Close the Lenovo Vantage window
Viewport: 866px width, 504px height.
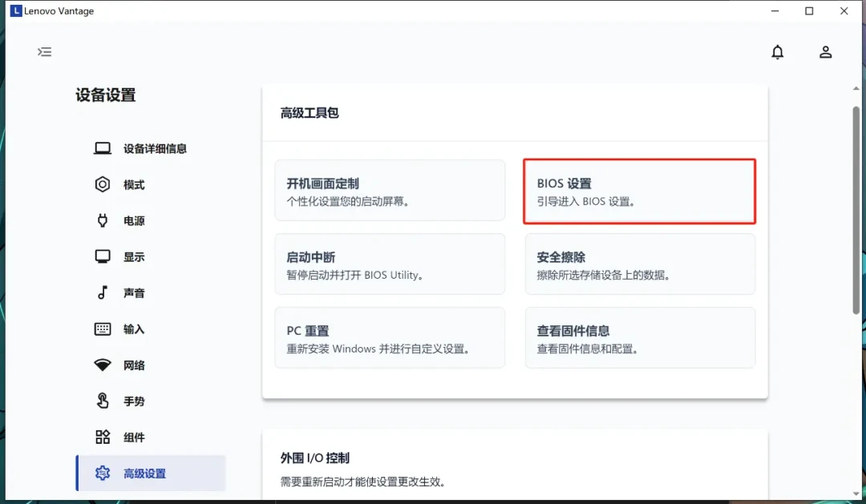click(x=844, y=11)
